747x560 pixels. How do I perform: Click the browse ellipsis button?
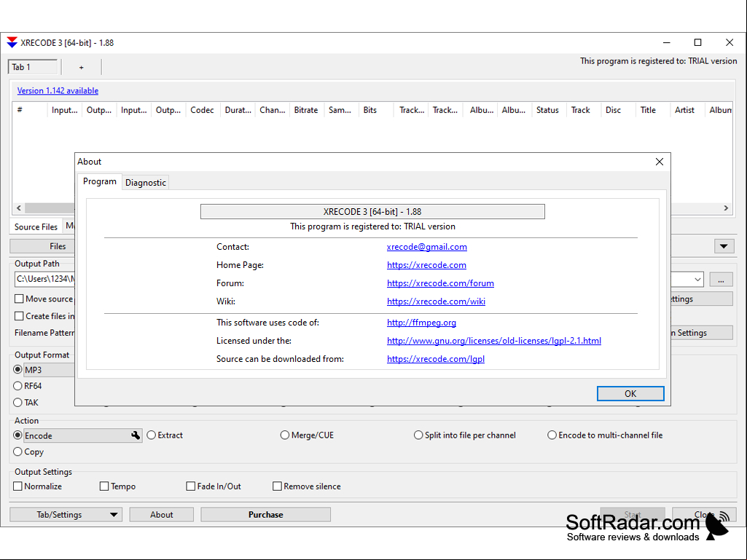(x=721, y=280)
